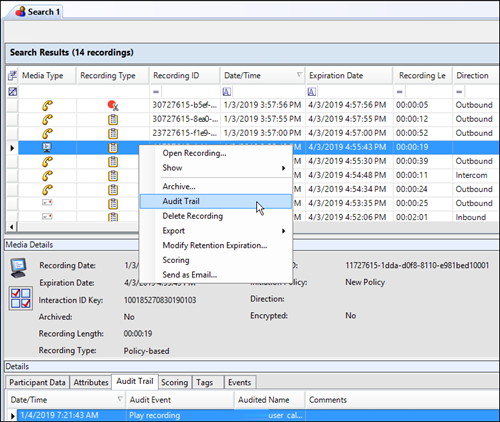This screenshot has height=422, width=500.
Task: Open the Recording ID filter operator
Action: pyautogui.click(x=156, y=91)
